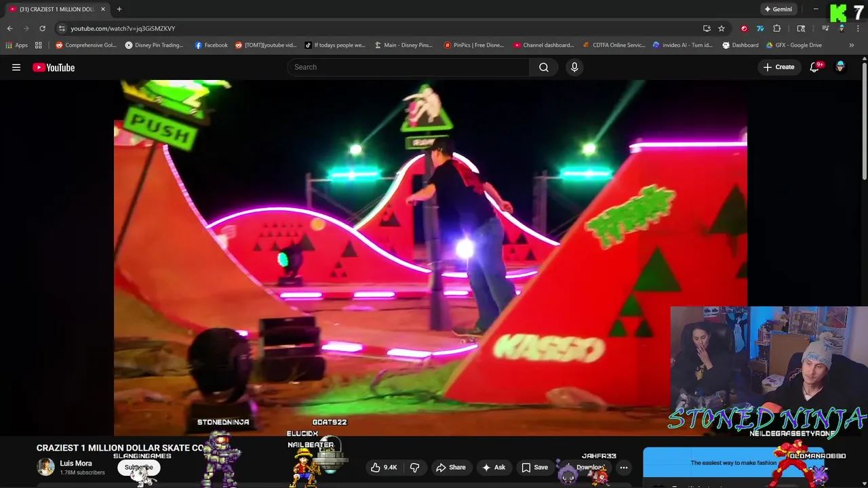868x488 pixels.
Task: Go back with browser back arrow
Action: click(x=9, y=28)
